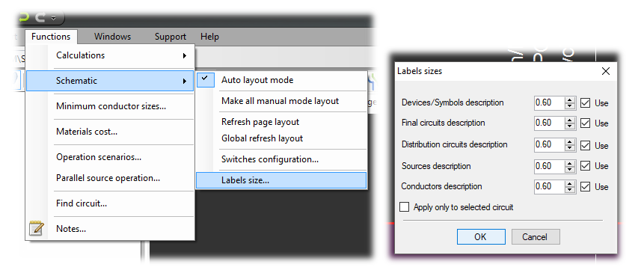Screen dimensions: 644x279
Task: Click Sources description size field
Action: coord(550,166)
